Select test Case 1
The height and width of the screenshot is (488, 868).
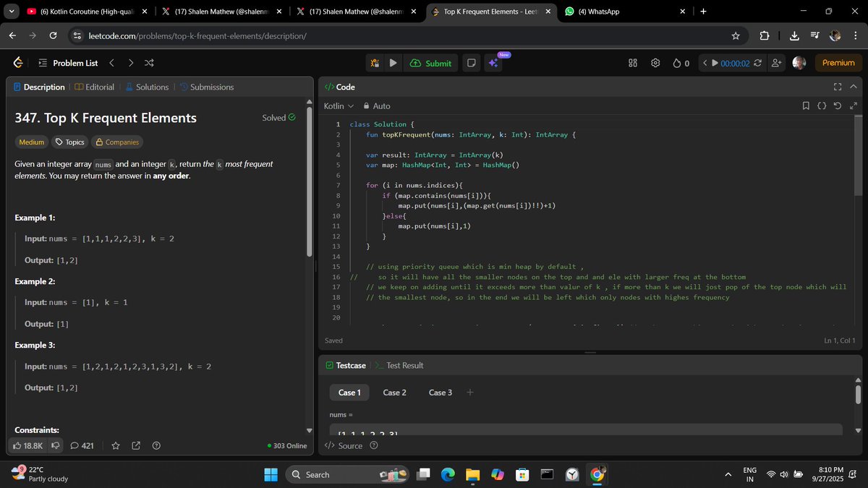[x=349, y=393]
